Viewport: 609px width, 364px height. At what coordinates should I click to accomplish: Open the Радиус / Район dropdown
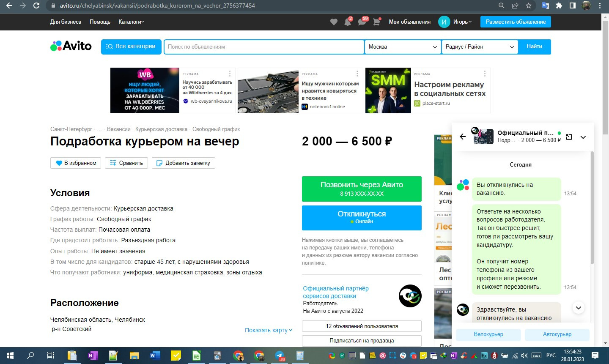click(x=480, y=47)
